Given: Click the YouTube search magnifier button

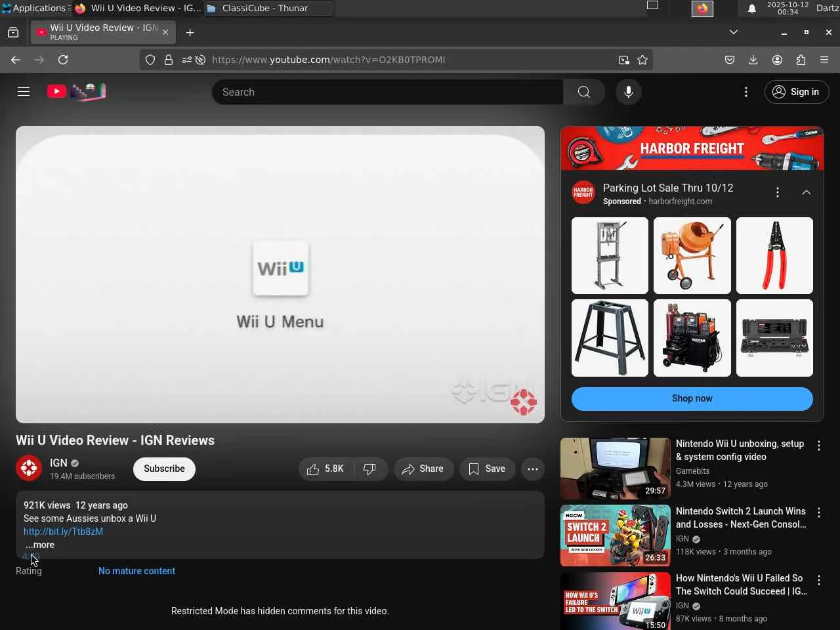Looking at the screenshot, I should pos(584,92).
